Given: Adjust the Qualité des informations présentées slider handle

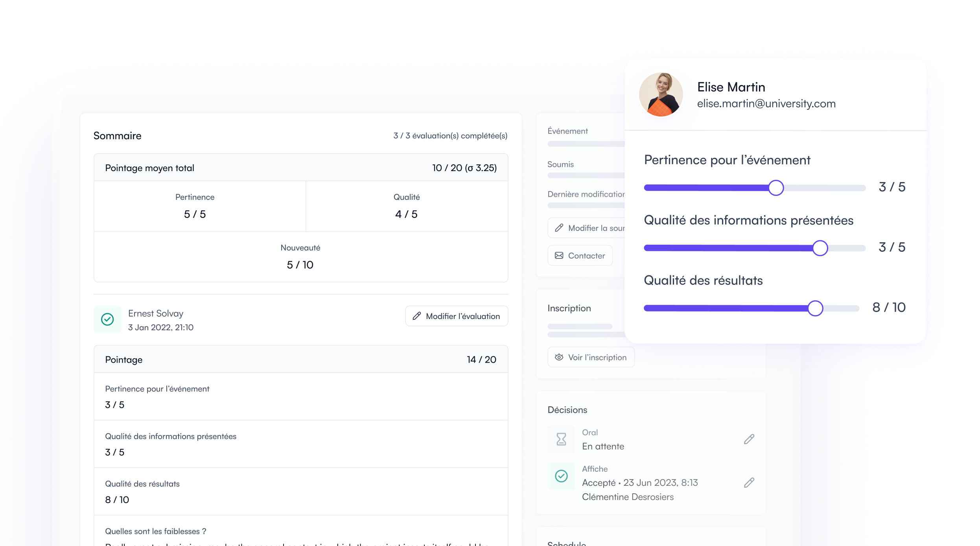Looking at the screenshot, I should point(820,248).
